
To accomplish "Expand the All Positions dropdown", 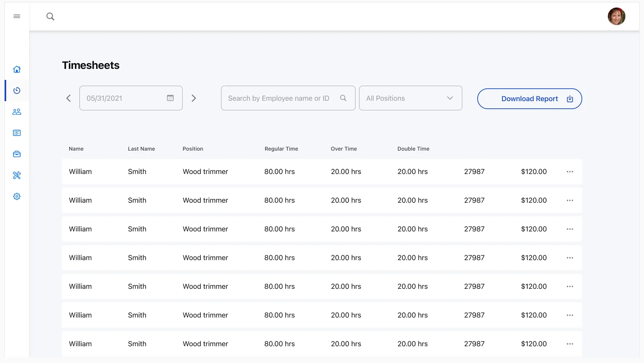I will pyautogui.click(x=411, y=98).
